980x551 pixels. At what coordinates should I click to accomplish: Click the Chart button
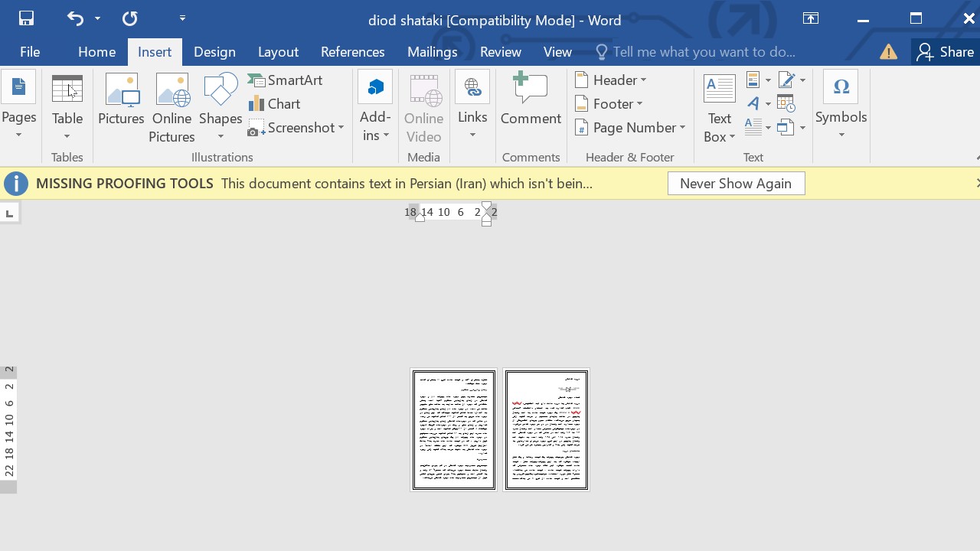[x=274, y=104]
